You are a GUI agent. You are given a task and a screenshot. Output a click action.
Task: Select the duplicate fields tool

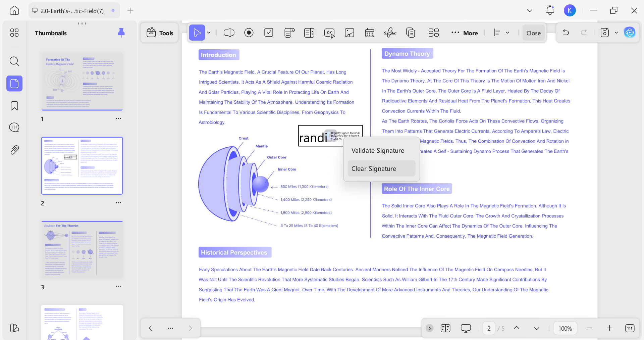tap(411, 33)
